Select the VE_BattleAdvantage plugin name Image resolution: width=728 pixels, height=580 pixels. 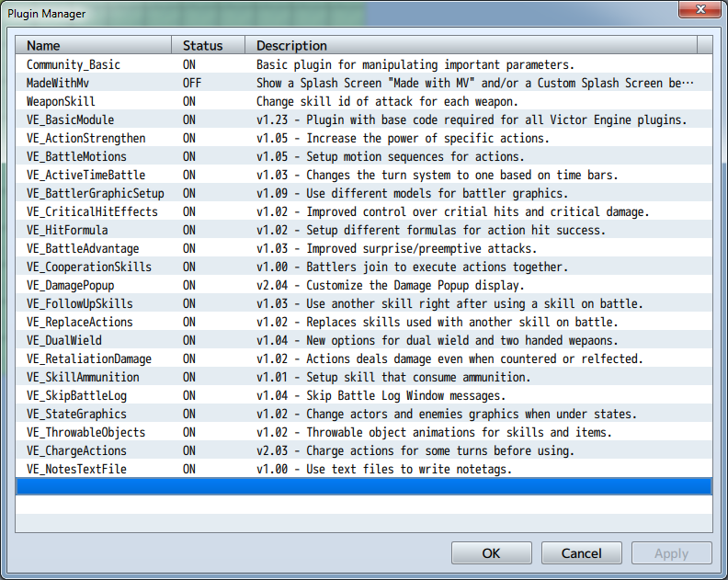click(83, 249)
